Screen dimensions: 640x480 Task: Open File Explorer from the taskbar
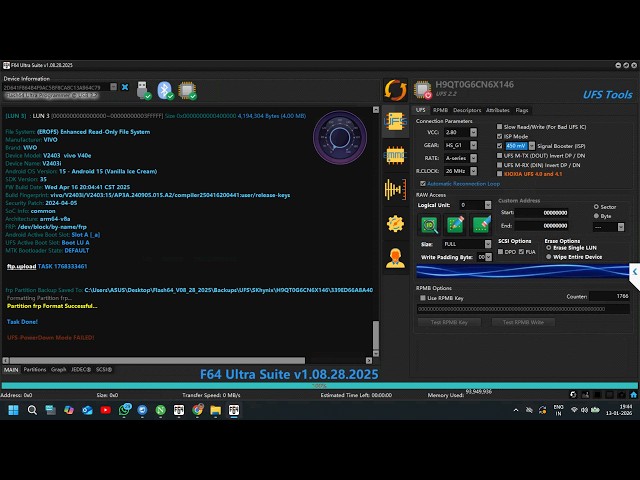pos(216,410)
